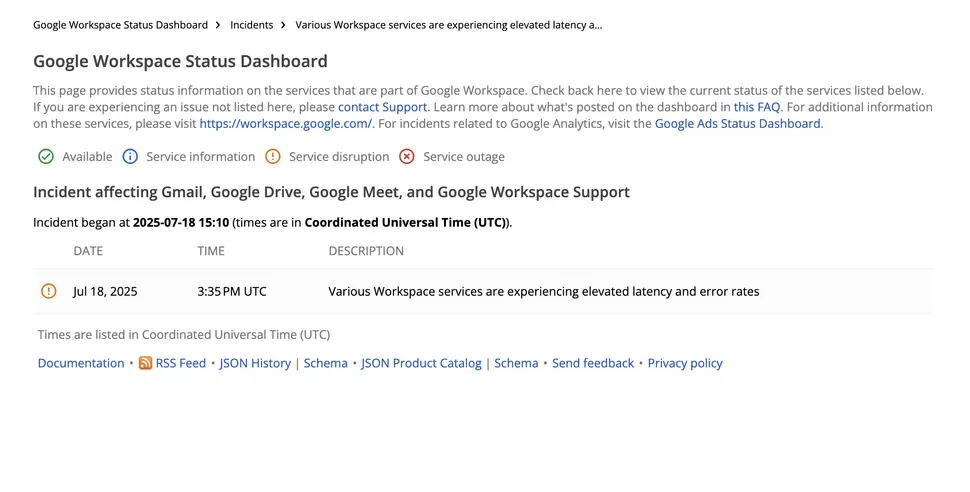This screenshot has height=492, width=970.
Task: Click the green Available checkmark icon
Action: click(x=46, y=157)
